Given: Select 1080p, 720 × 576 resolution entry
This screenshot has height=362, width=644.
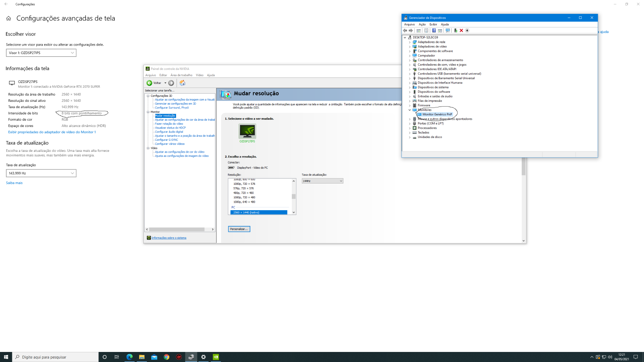Looking at the screenshot, I should pyautogui.click(x=244, y=184).
